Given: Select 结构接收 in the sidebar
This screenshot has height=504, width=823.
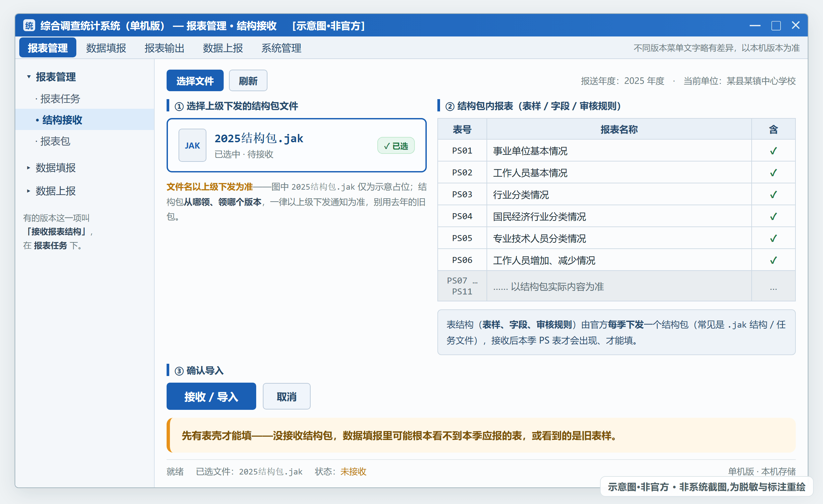Looking at the screenshot, I should pos(85,119).
